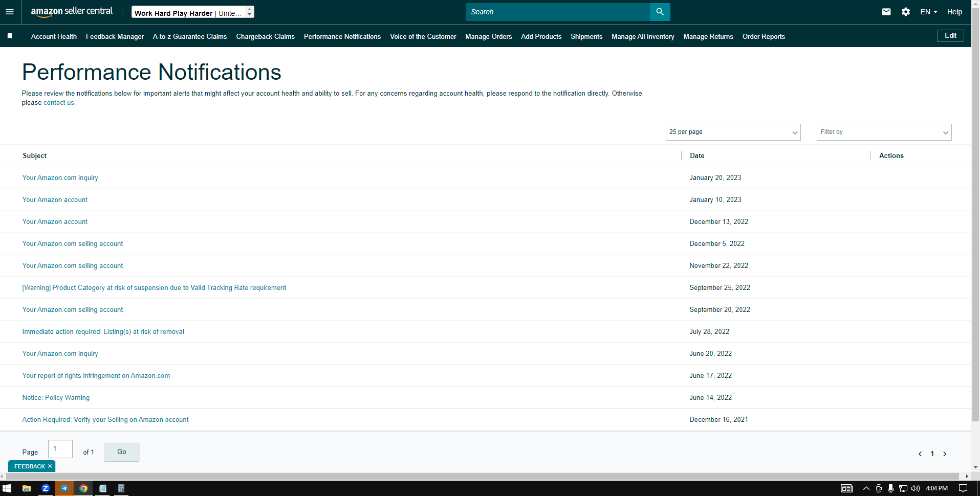Open the Action Center notifications icon

coord(963,488)
